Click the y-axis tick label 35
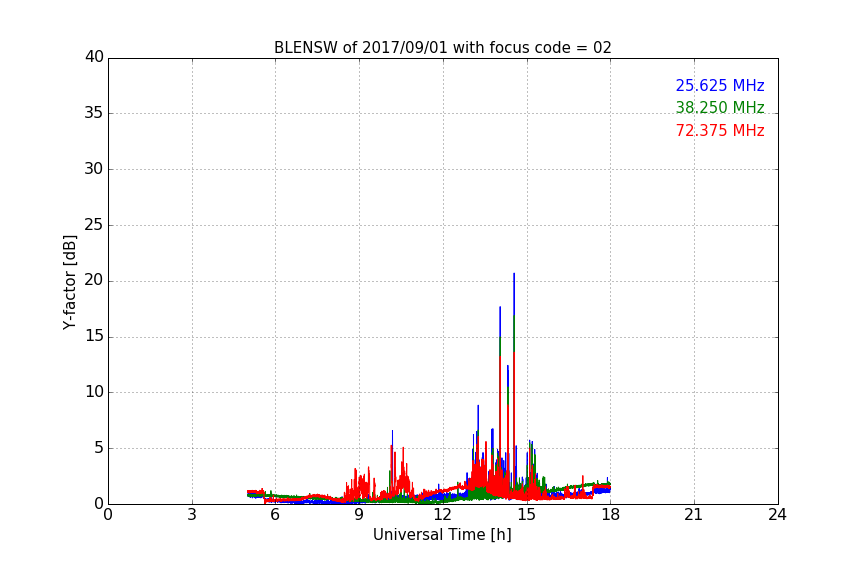The image size is (864, 576). tap(94, 113)
